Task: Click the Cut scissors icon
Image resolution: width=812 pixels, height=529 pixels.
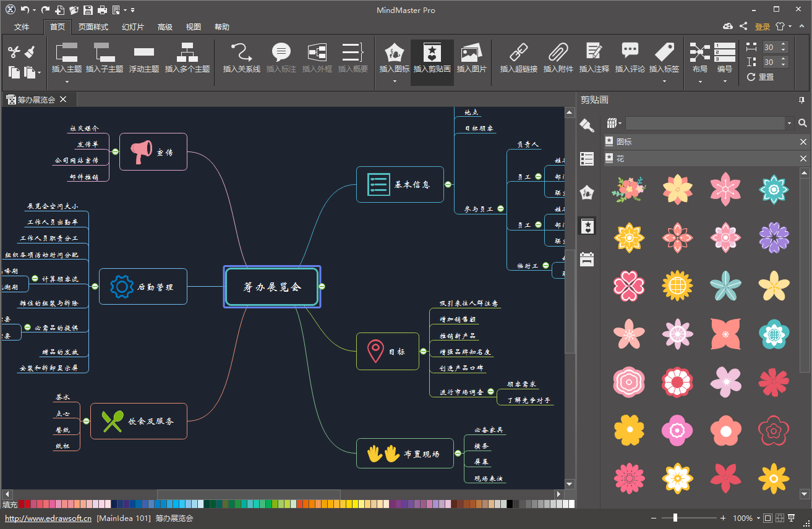Action: pyautogui.click(x=14, y=53)
